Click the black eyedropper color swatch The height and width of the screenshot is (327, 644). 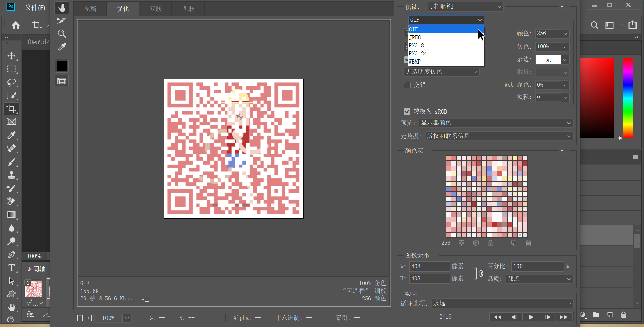[x=62, y=66]
